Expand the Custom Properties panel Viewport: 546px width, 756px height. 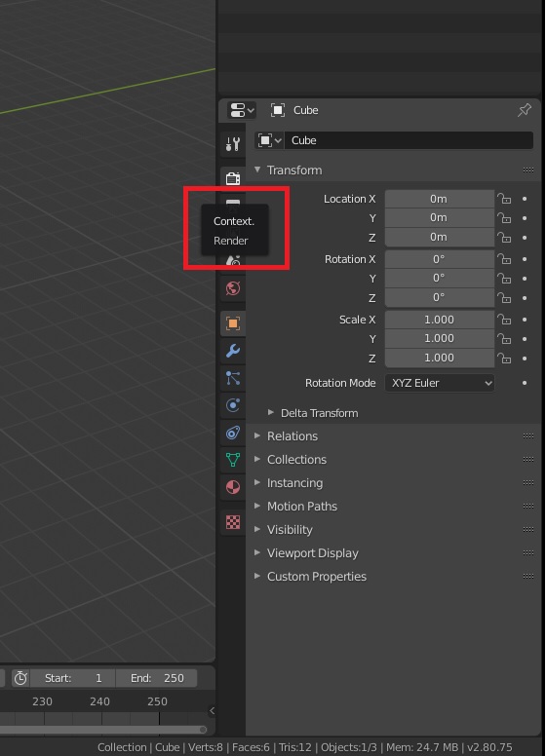[257, 576]
